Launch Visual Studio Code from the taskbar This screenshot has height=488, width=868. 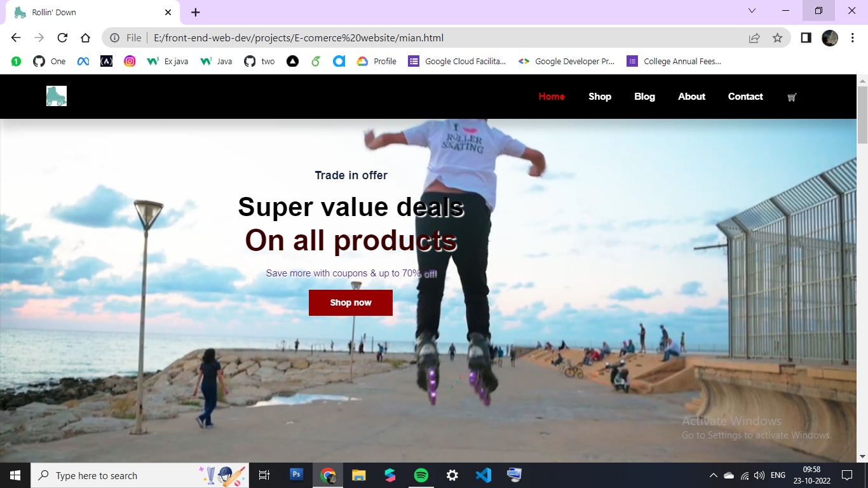(483, 475)
